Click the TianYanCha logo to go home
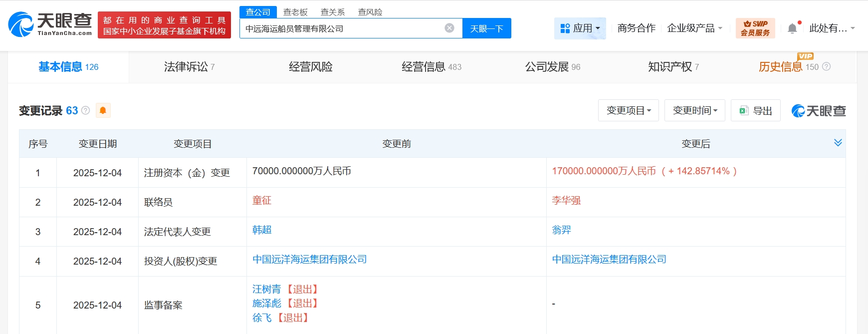This screenshot has height=334, width=868. coord(50,24)
